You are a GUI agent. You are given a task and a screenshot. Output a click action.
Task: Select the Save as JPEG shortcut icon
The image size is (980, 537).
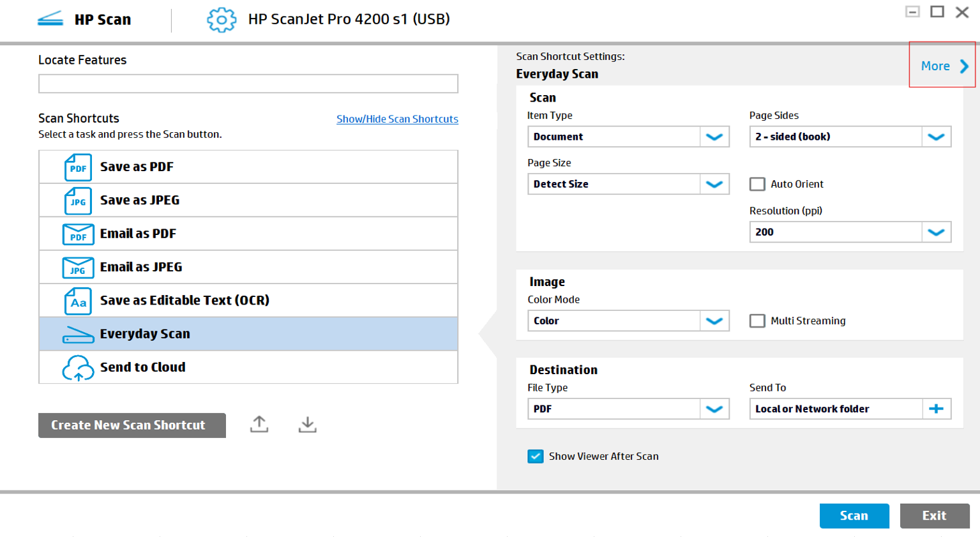click(77, 200)
